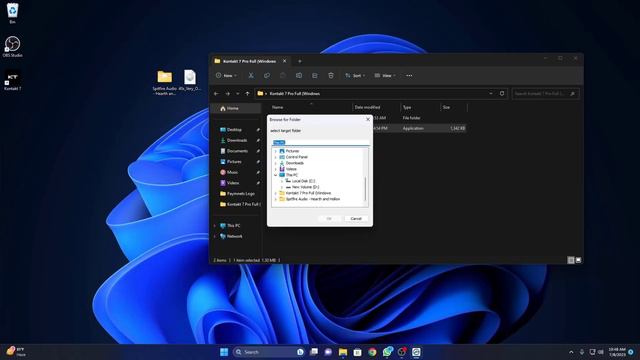Close the Kontakt 7 Pro Full tab

(x=284, y=61)
